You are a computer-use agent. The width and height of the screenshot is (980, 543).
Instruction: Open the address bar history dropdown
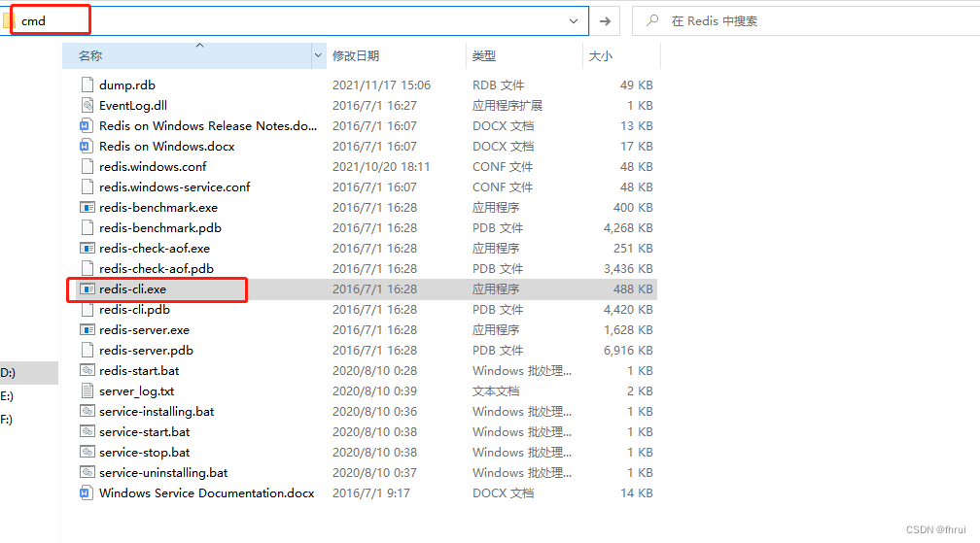click(x=574, y=20)
